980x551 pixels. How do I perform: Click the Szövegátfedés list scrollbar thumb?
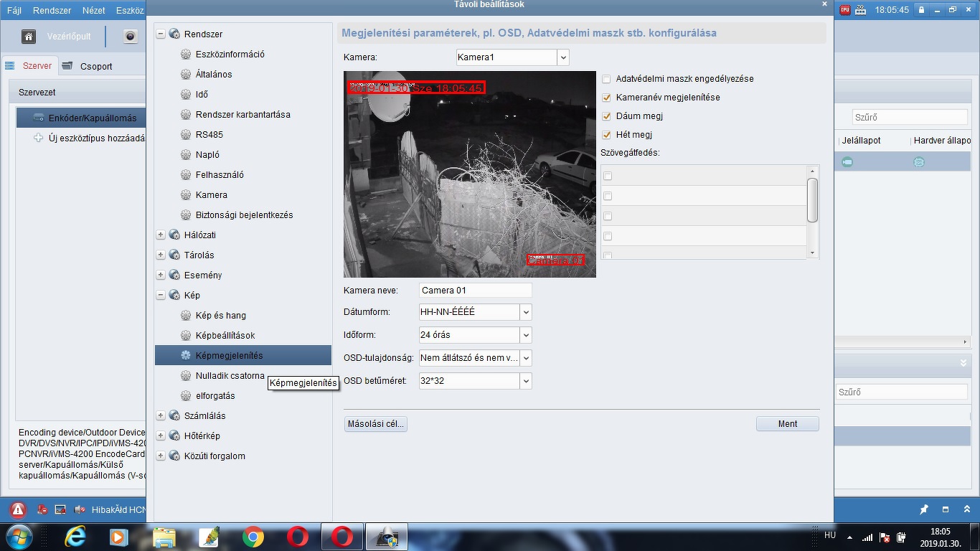pos(813,200)
